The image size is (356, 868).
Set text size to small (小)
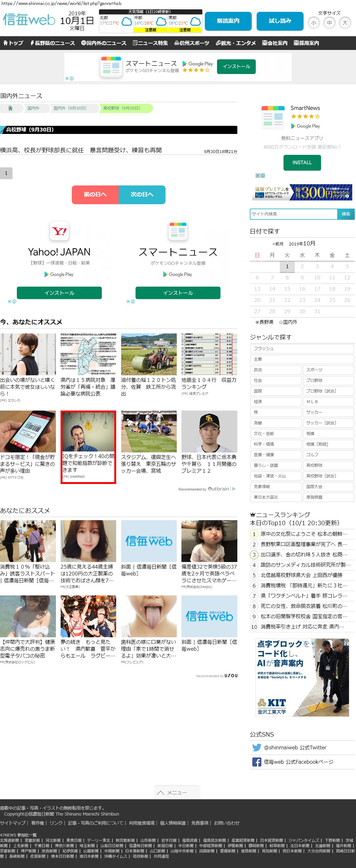click(314, 23)
